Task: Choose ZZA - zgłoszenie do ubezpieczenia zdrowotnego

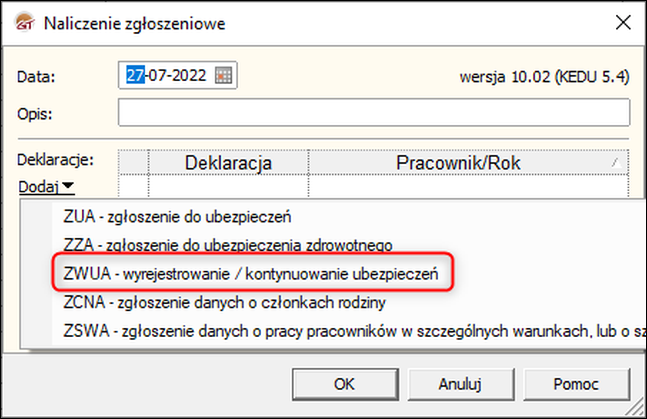Action: tap(228, 245)
